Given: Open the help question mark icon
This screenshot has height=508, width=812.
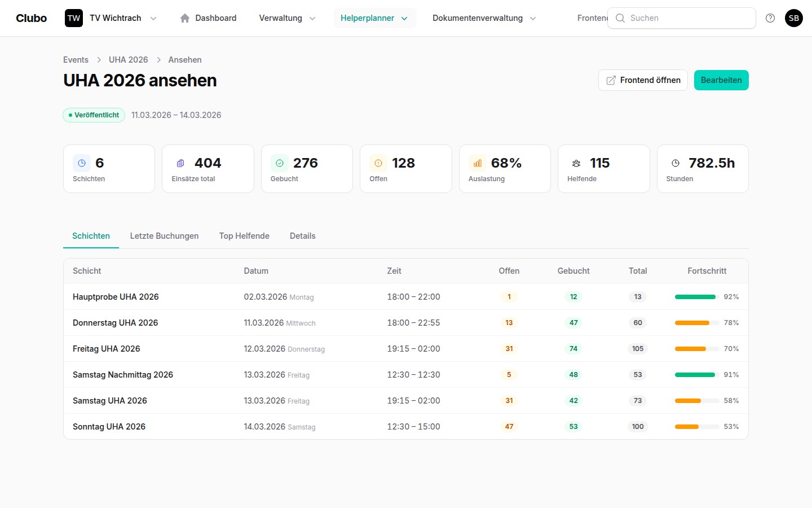Looking at the screenshot, I should (770, 18).
